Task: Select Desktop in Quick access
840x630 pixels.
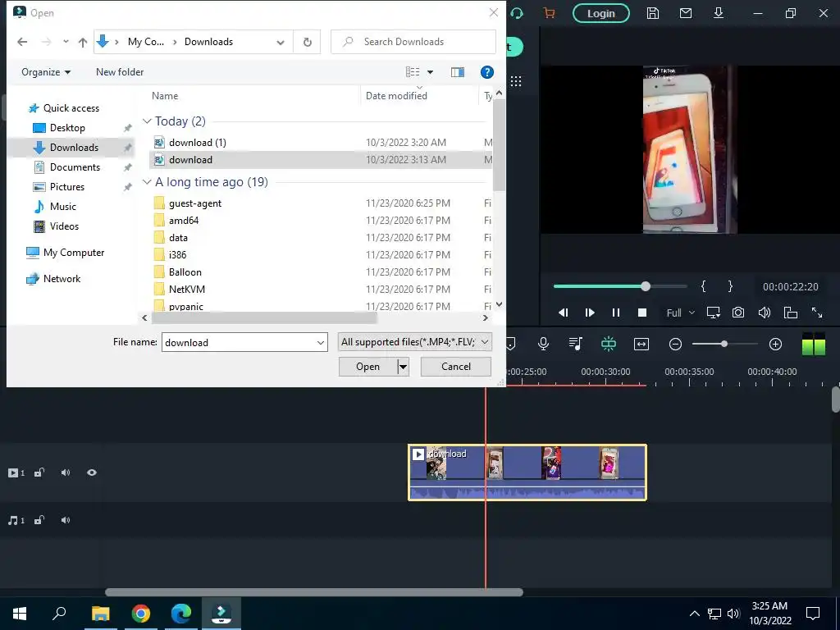Action: 67,127
